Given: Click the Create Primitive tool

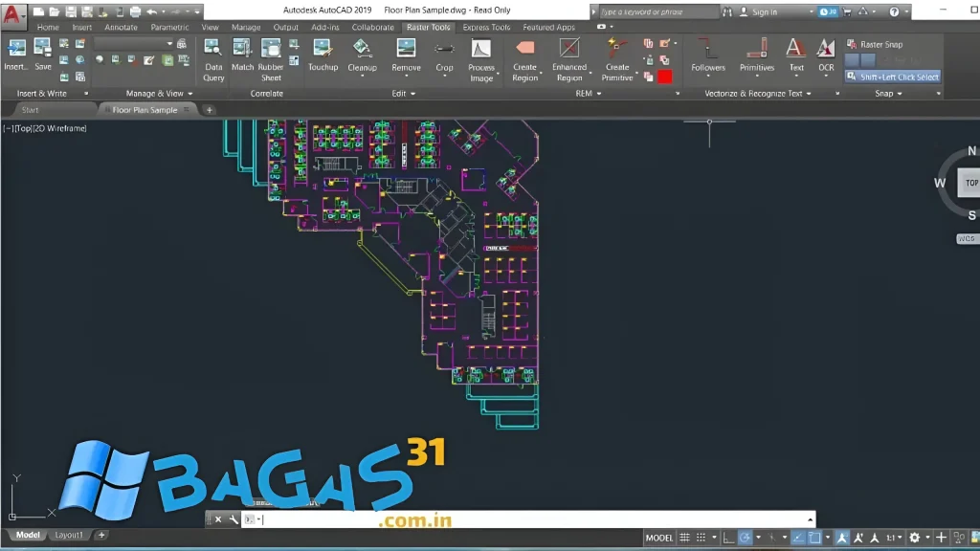Looking at the screenshot, I should point(617,60).
